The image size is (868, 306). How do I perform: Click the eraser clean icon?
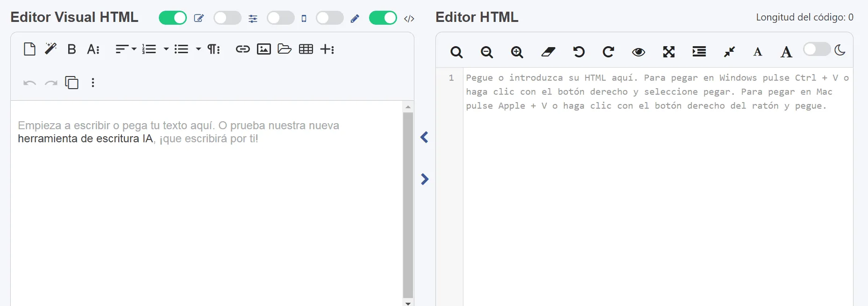click(x=548, y=52)
